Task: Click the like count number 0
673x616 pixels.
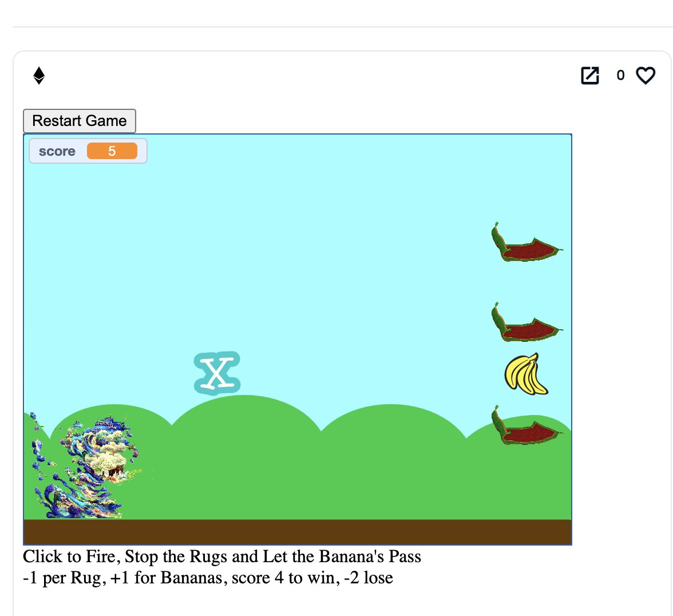Action: pos(620,76)
